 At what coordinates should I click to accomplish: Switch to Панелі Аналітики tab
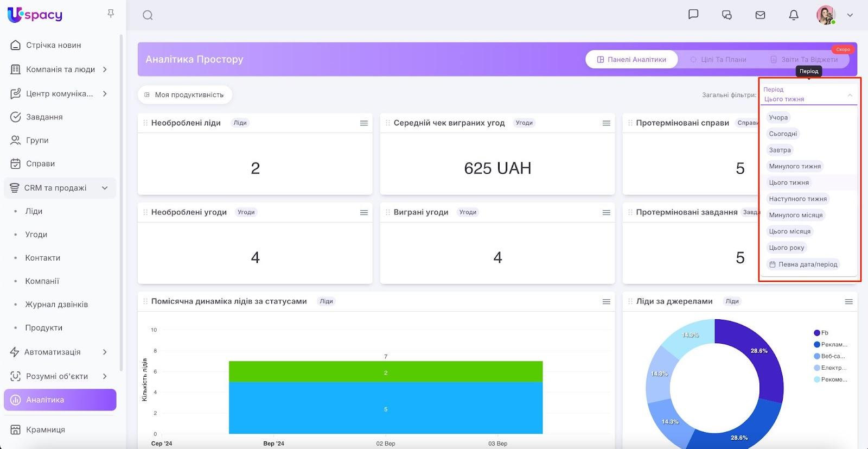pos(631,60)
